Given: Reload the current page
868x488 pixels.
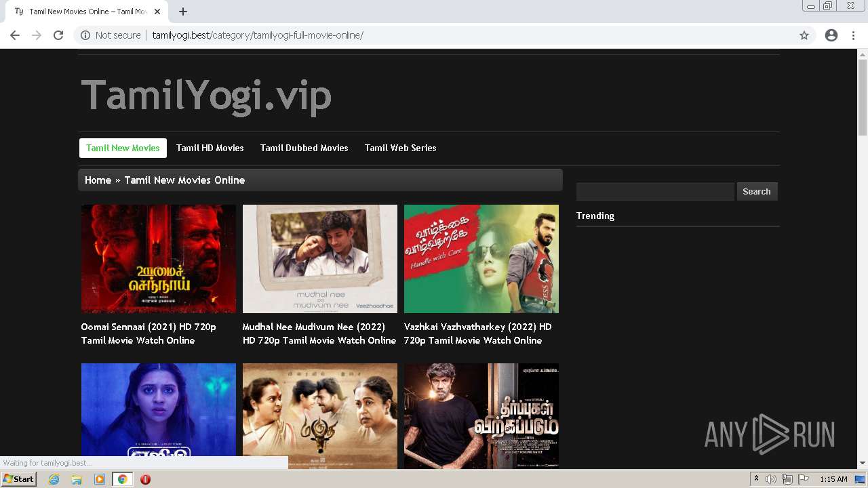Looking at the screenshot, I should [x=58, y=35].
